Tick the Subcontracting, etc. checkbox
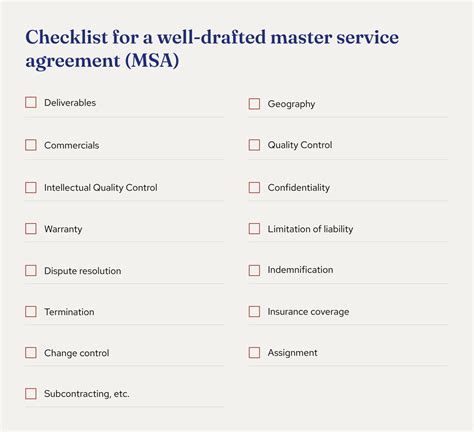 point(31,394)
